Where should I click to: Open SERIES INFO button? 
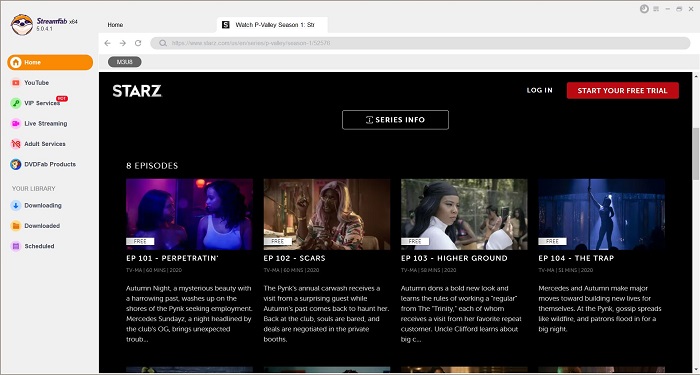[396, 120]
